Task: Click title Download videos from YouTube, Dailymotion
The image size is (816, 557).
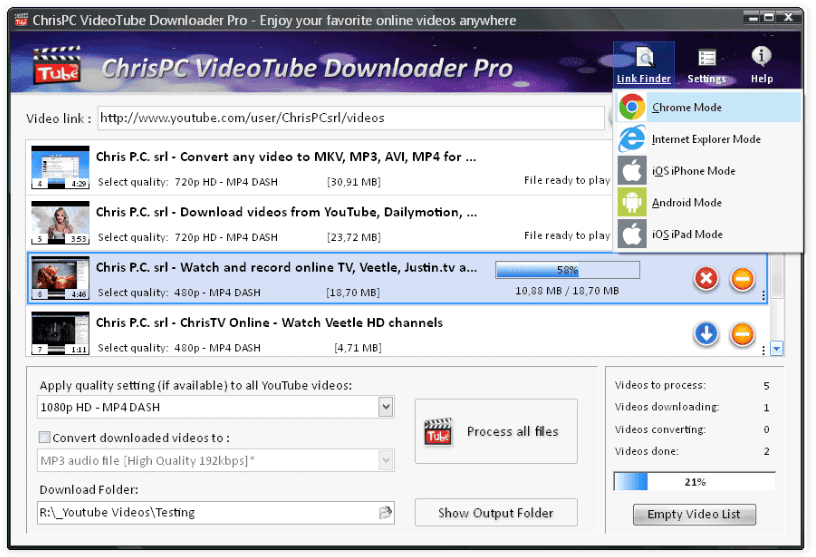Action: [286, 212]
